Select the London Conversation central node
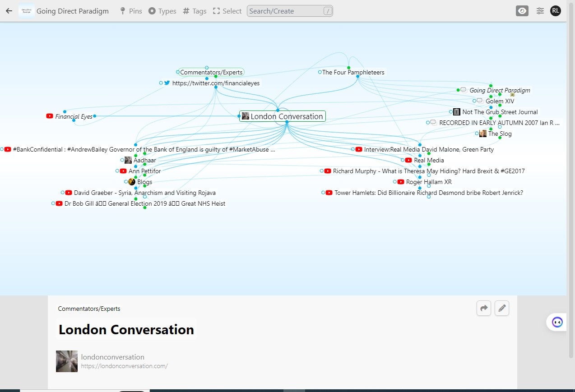 tap(282, 116)
